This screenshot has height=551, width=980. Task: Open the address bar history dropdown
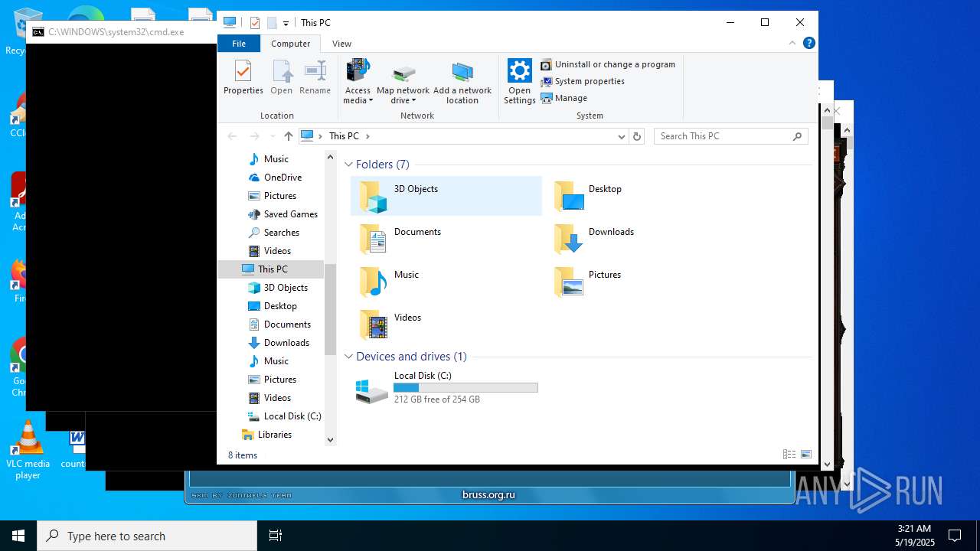(621, 136)
